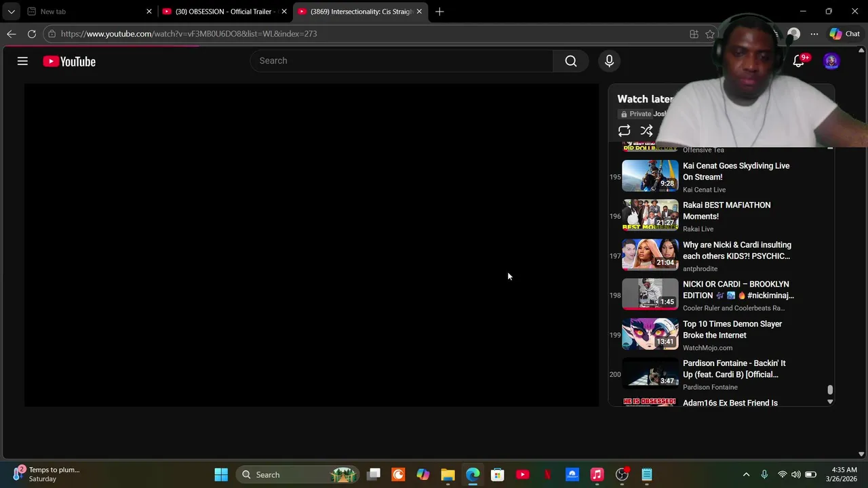
Task: Click channel name 'Offensive Tea'
Action: pos(703,150)
